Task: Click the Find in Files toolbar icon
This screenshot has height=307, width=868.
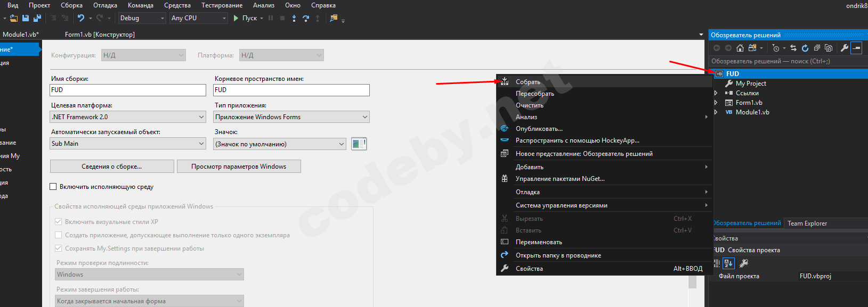Action: tap(334, 18)
